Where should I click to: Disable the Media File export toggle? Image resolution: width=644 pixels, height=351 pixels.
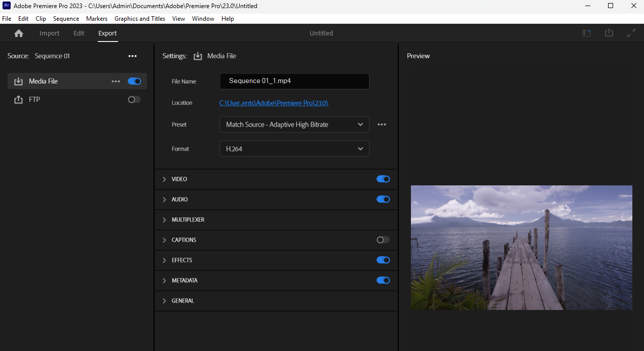[134, 82]
